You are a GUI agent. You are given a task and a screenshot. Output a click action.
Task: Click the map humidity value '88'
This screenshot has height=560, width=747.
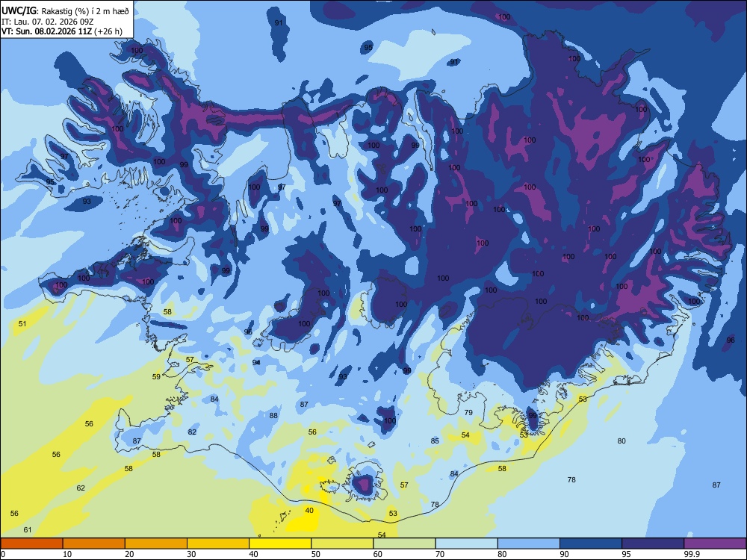tap(273, 416)
